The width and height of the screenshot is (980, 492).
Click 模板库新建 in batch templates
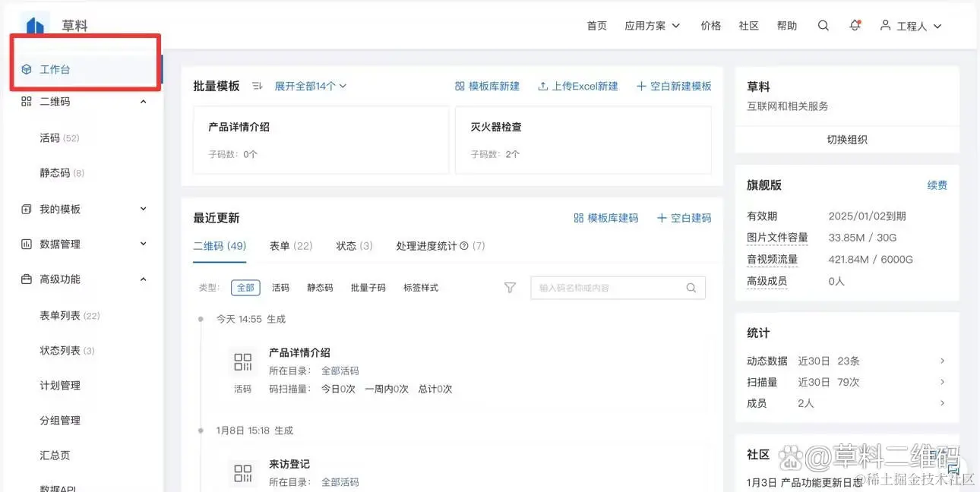click(x=487, y=86)
